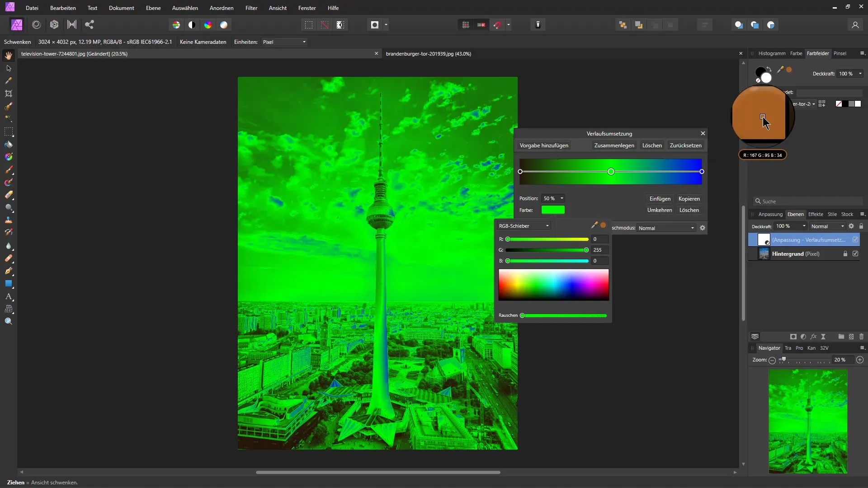868x488 pixels.
Task: Open the Export Persona
Action: [x=90, y=25]
